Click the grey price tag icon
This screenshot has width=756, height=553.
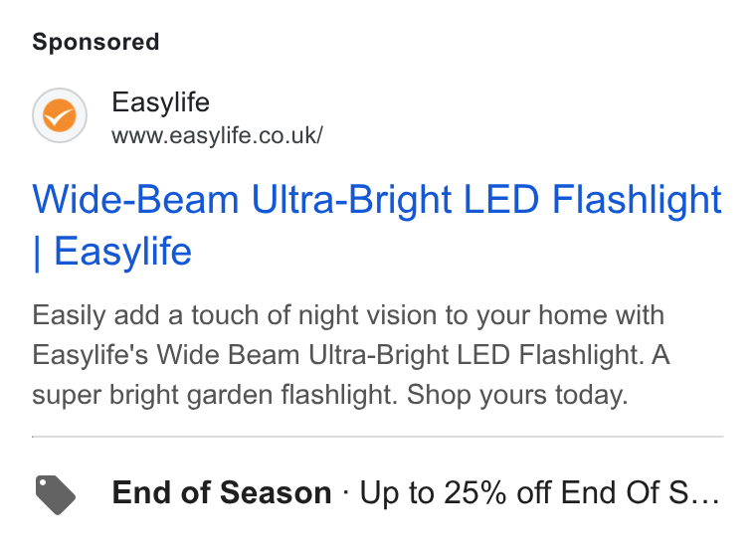(56, 494)
